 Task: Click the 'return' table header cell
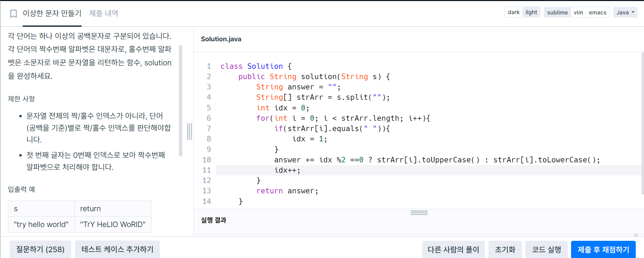[x=113, y=209]
